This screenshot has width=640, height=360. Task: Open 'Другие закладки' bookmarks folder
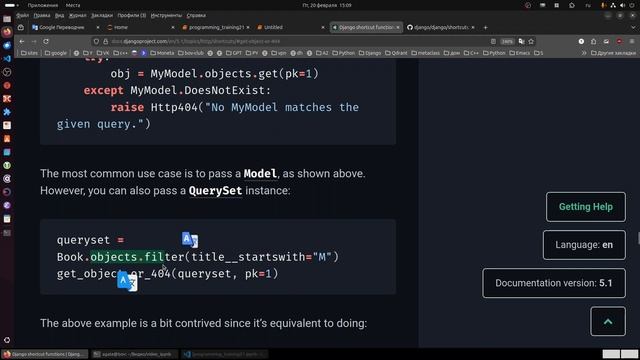[x=613, y=53]
